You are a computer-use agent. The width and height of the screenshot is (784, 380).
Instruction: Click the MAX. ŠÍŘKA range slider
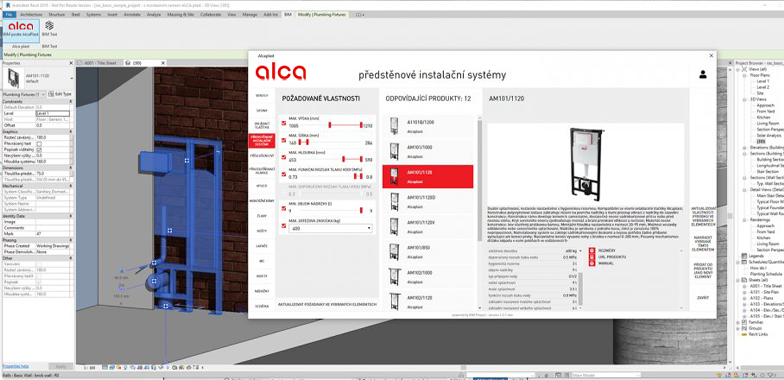point(330,142)
